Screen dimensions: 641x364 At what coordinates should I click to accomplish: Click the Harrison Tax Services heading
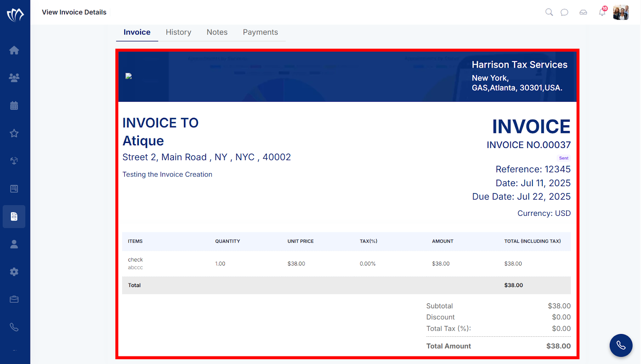pyautogui.click(x=520, y=64)
